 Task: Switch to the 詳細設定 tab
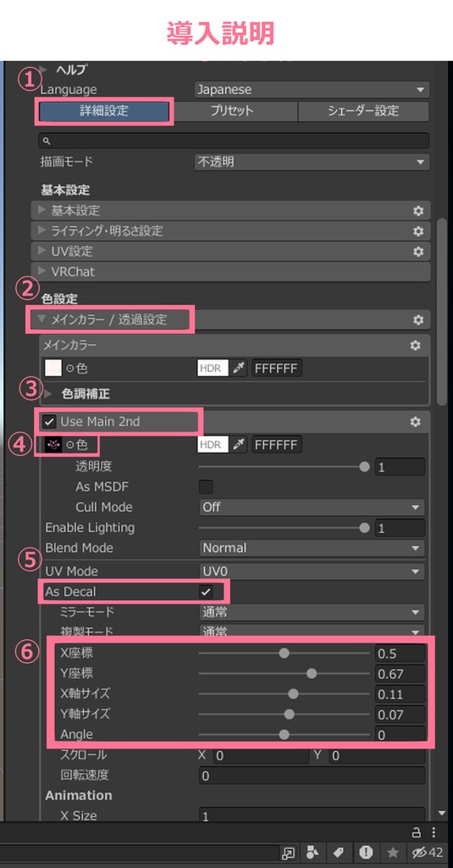103,111
